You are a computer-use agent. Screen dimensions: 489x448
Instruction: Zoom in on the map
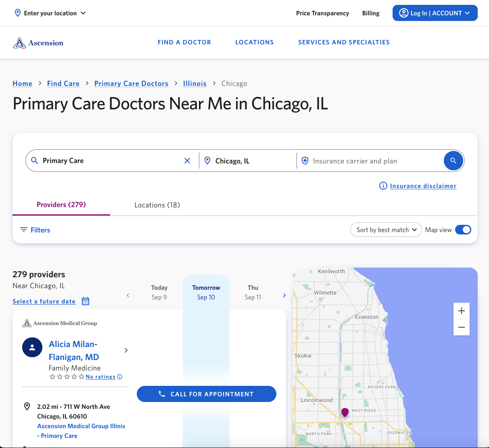tap(462, 311)
